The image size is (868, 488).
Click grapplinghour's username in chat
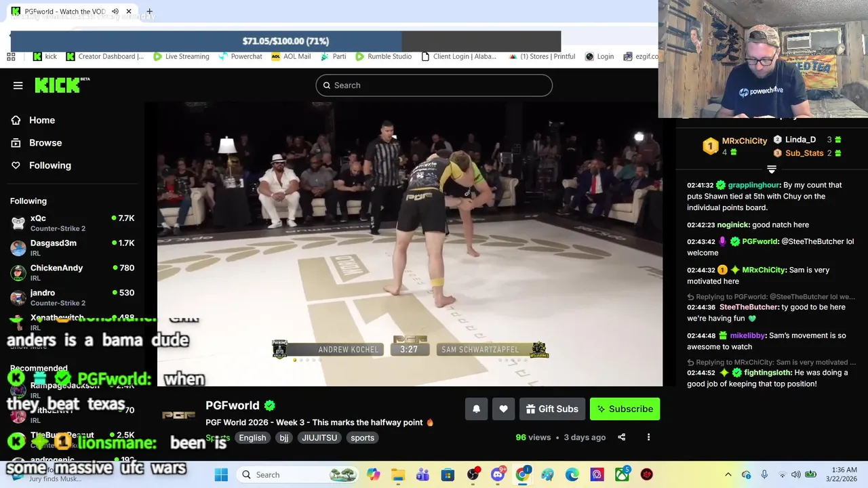[x=753, y=185]
